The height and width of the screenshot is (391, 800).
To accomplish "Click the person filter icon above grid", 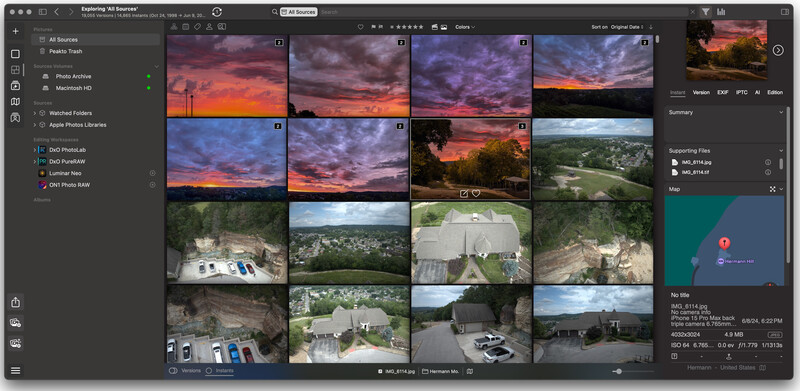I will pyautogui.click(x=209, y=27).
